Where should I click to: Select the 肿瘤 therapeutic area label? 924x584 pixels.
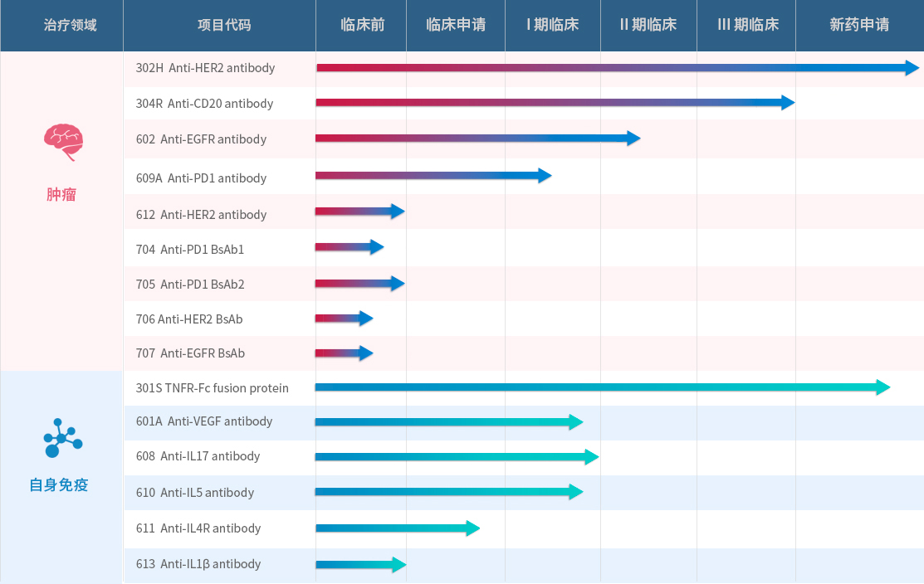tap(61, 194)
